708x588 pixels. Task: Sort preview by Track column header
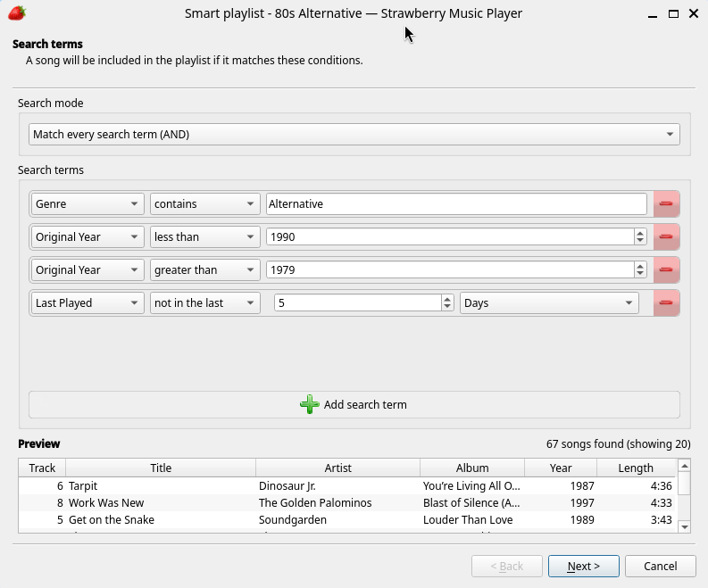(x=42, y=468)
